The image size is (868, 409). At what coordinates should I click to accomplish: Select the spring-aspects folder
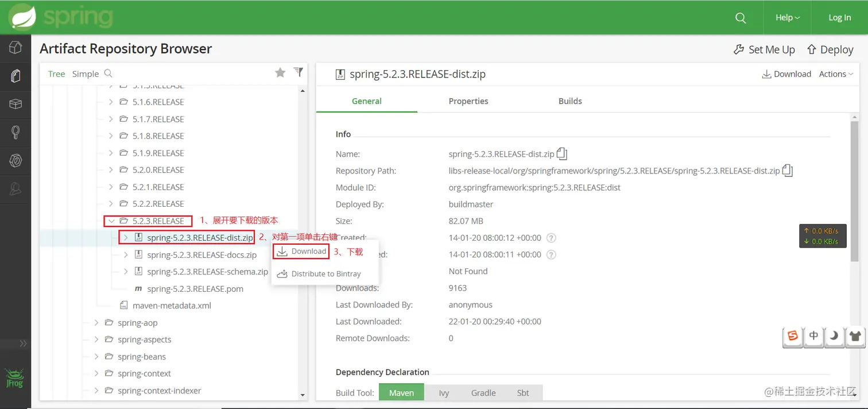[144, 339]
